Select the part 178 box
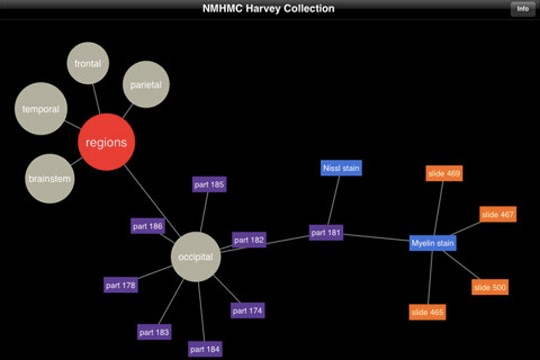 121,285
